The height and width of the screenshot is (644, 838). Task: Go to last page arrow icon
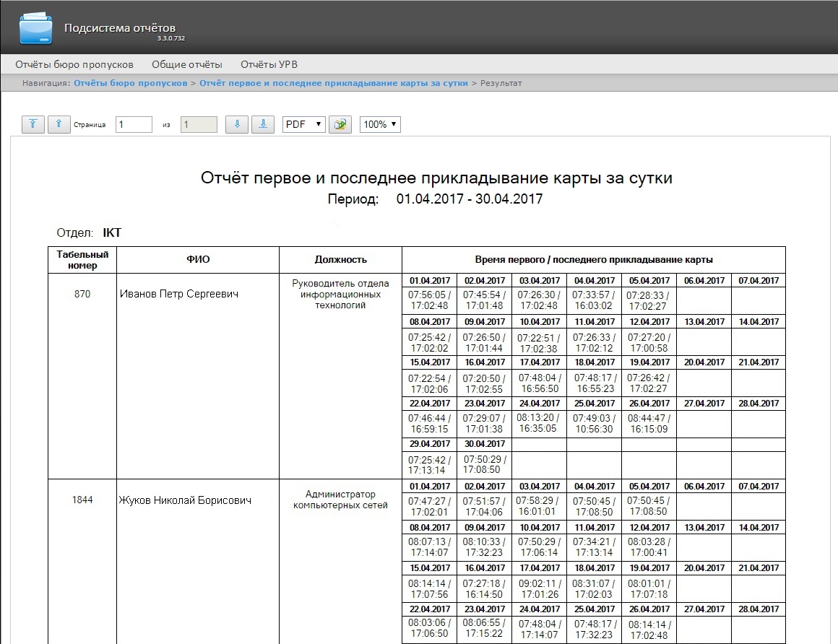(263, 124)
